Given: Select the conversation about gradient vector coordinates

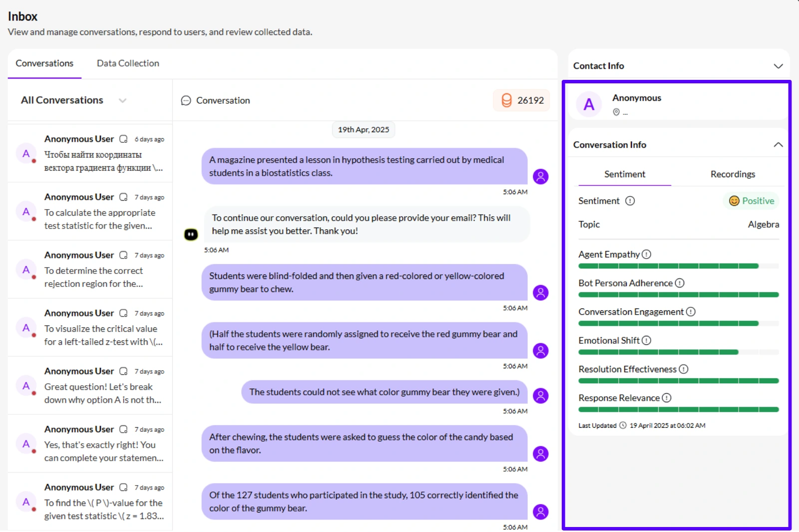Looking at the screenshot, I should (x=90, y=154).
